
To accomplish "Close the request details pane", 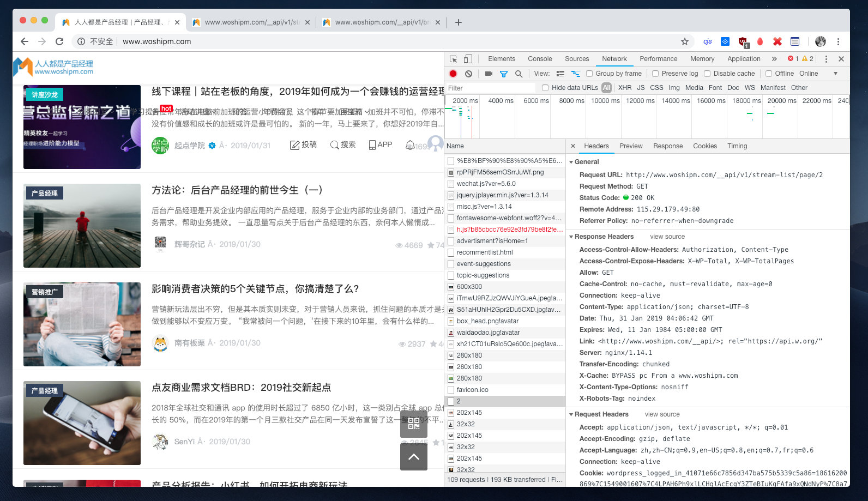I will point(573,146).
